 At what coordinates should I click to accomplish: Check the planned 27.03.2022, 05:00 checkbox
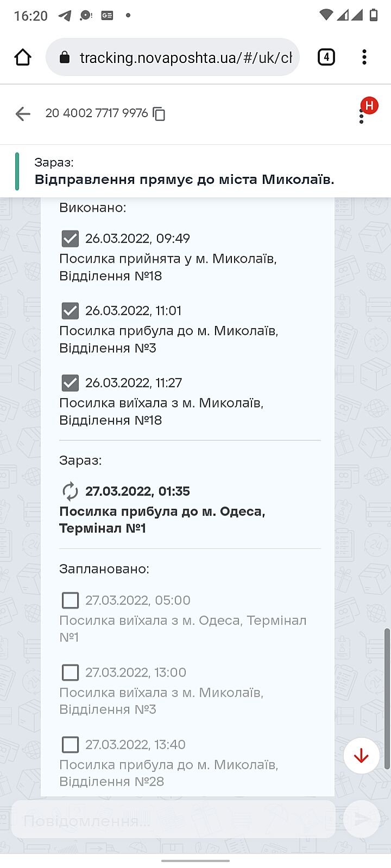click(70, 601)
